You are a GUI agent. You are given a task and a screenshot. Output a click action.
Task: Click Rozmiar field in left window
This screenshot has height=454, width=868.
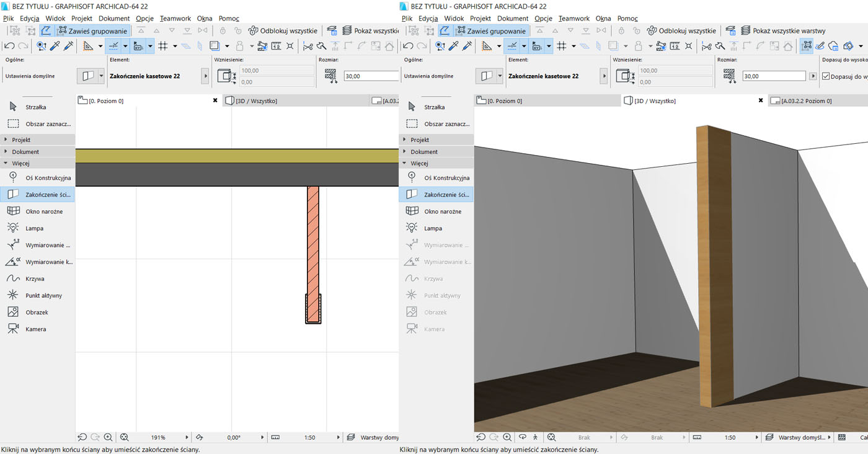coord(371,76)
